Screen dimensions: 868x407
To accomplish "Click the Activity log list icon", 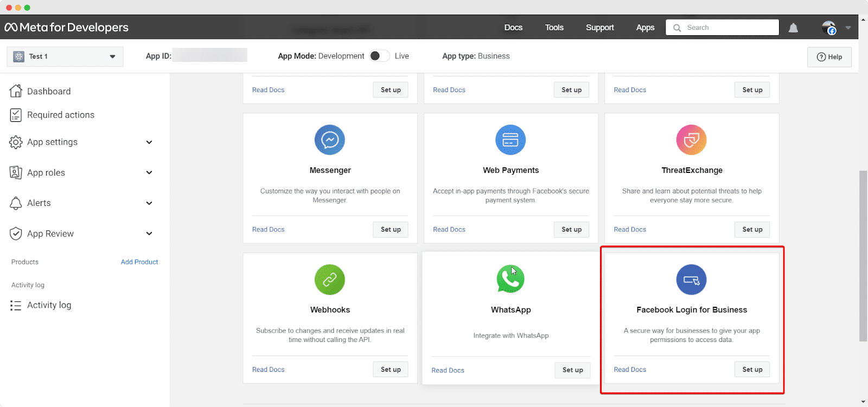I will [x=16, y=305].
